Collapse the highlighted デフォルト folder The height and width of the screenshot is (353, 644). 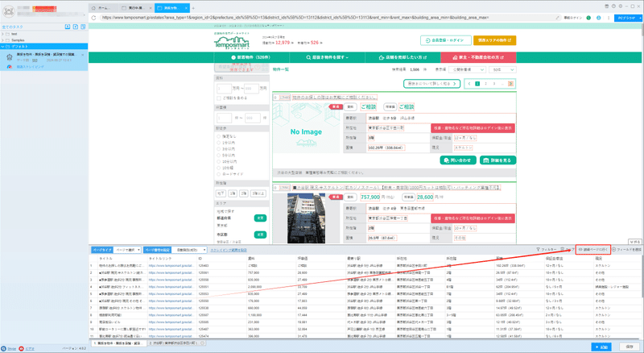(2, 47)
